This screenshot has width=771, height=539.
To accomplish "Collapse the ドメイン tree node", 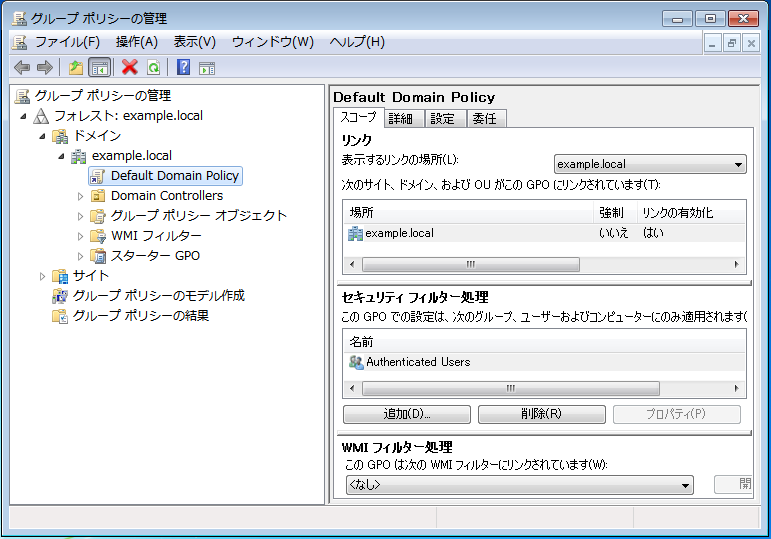I will point(42,136).
